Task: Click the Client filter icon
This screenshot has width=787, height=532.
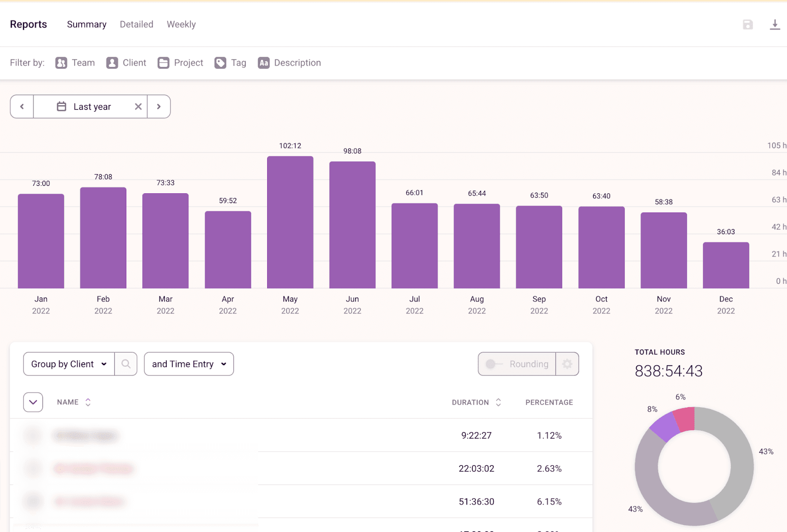Action: (x=112, y=63)
